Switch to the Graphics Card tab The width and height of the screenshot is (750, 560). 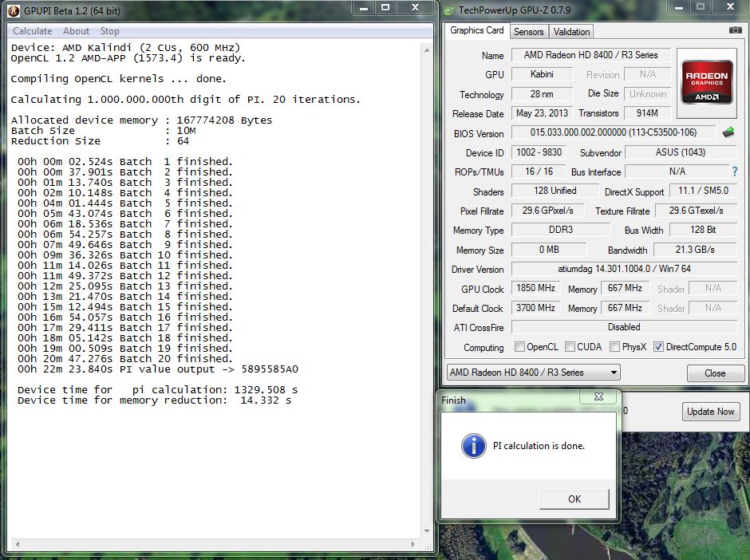pos(477,30)
